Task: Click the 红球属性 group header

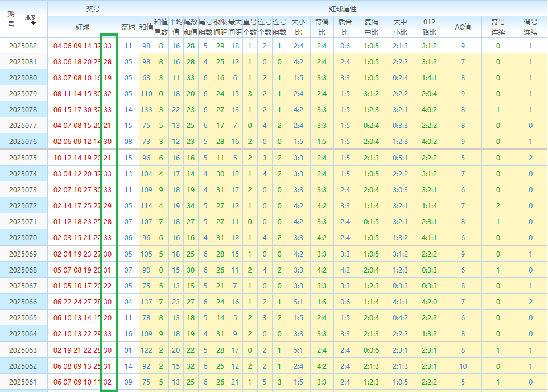Action: pyautogui.click(x=343, y=9)
